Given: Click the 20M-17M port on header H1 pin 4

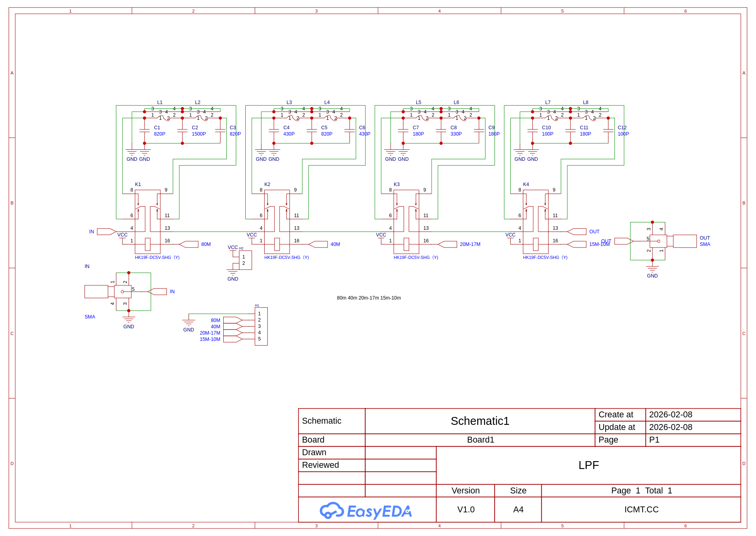Looking at the screenshot, I should [x=233, y=333].
